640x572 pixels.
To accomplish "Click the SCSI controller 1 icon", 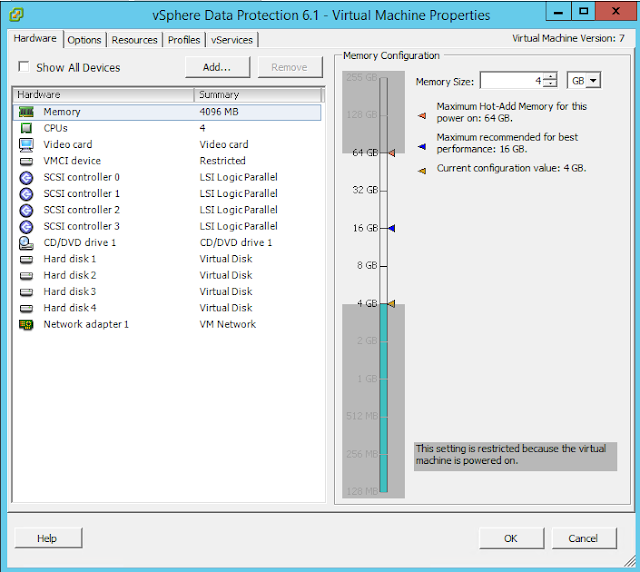I will [27, 194].
